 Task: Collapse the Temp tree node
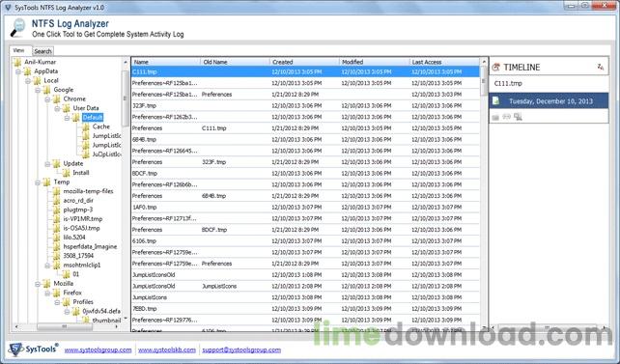(38, 182)
